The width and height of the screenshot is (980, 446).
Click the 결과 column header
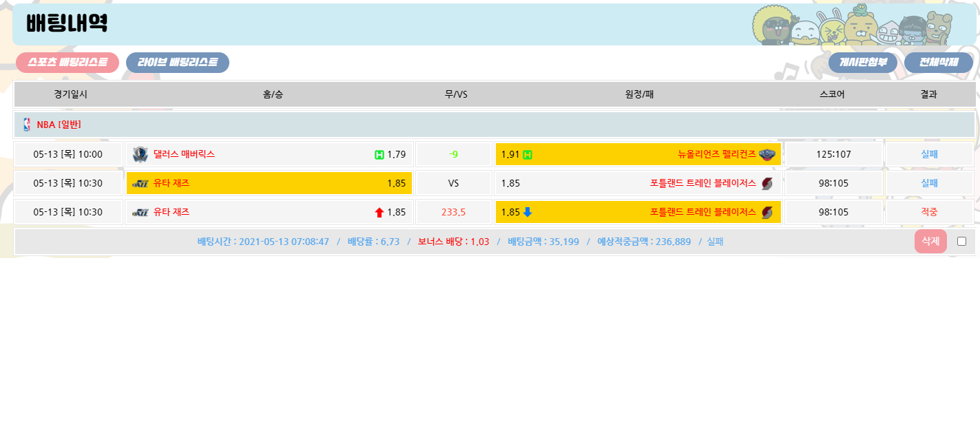(928, 94)
